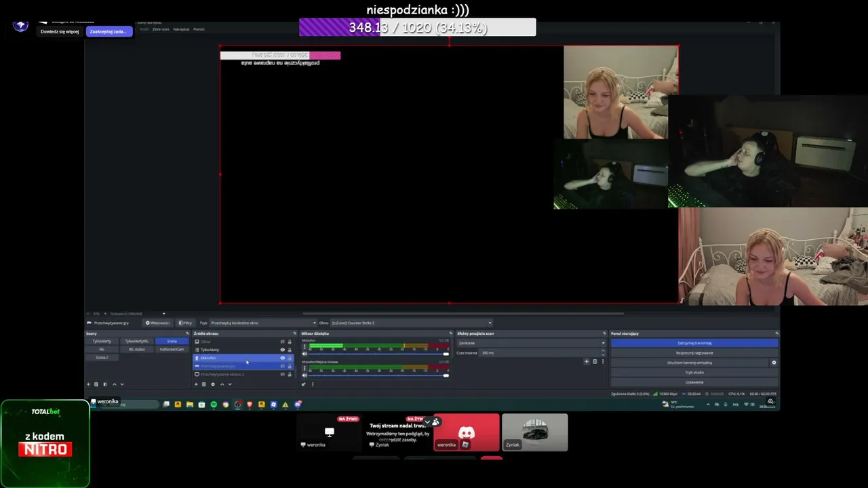Screen dimensions: 868x488
Task: Switch to the TylkoAlertyIRL scene
Action: click(x=136, y=341)
